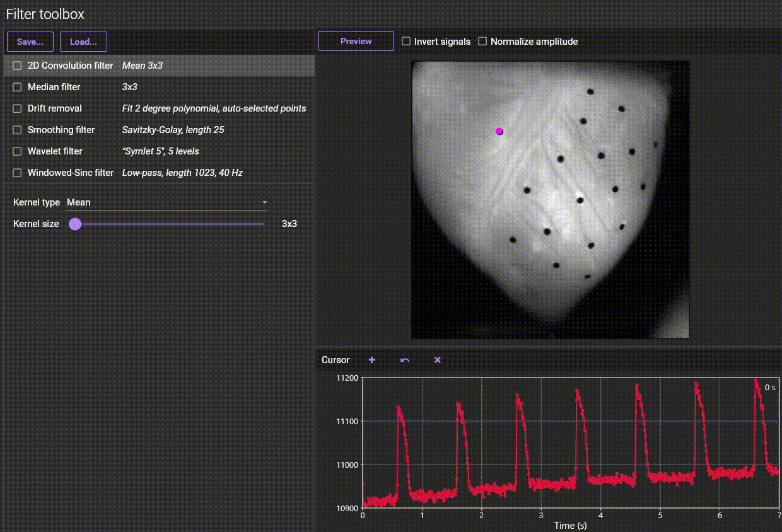Viewport: 782px width, 532px height.
Task: Select the Windowed-Sinc filter list entry
Action: pyautogui.click(x=158, y=173)
